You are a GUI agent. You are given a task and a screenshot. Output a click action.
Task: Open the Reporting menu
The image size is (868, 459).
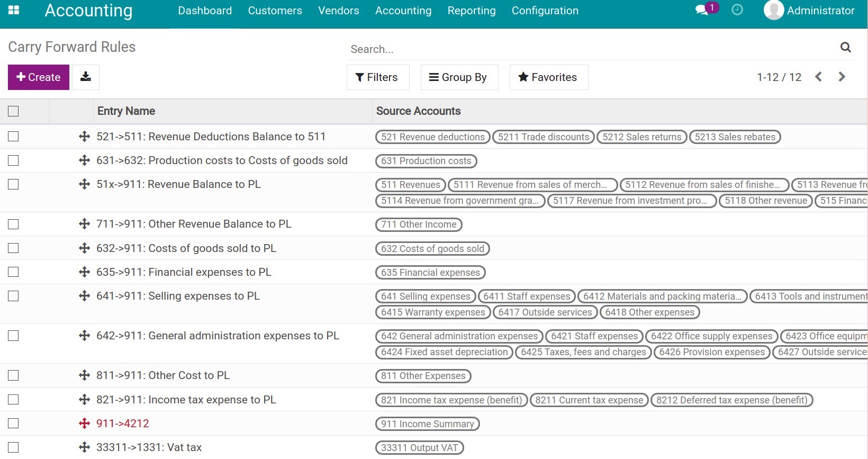(471, 11)
